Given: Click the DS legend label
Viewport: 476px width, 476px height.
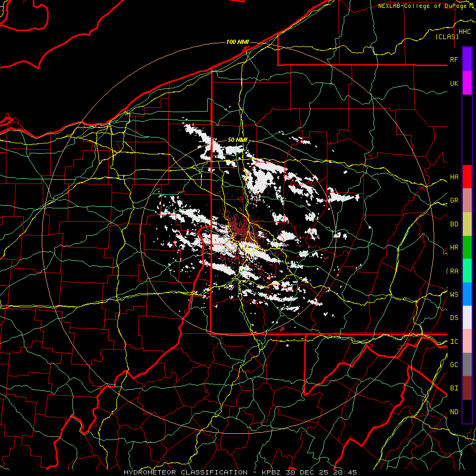Looking at the screenshot, I should point(454,318).
